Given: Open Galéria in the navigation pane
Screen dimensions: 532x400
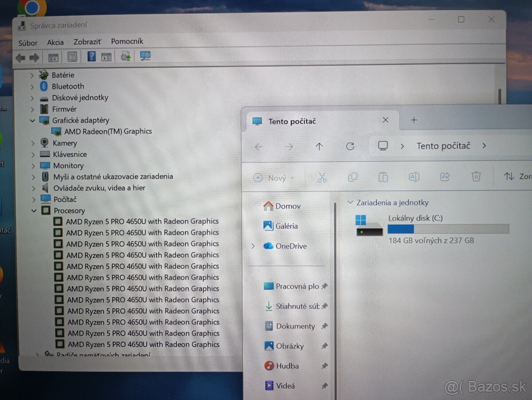Looking at the screenshot, I should pyautogui.click(x=280, y=226).
